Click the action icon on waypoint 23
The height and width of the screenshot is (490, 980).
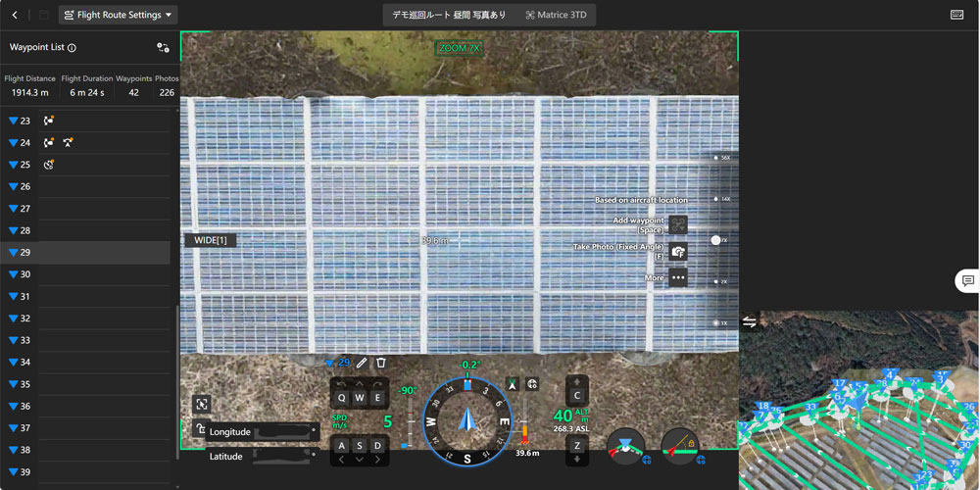pos(49,121)
